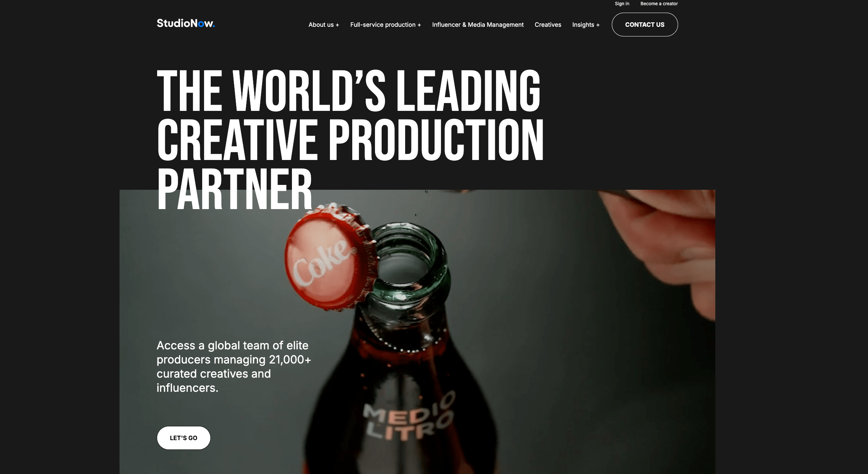Click the StudioNow logo
This screenshot has width=868, height=474.
[186, 23]
